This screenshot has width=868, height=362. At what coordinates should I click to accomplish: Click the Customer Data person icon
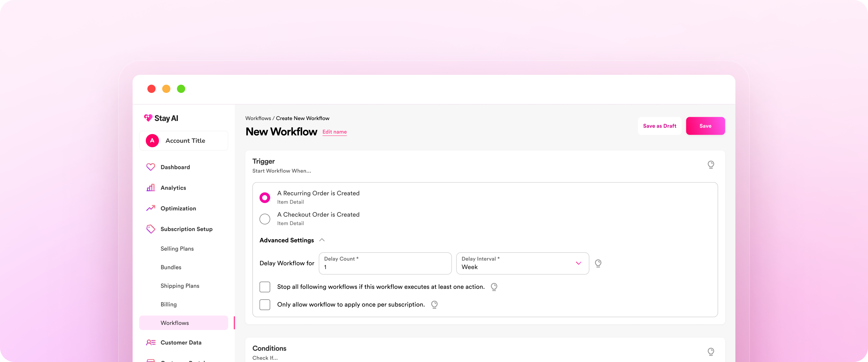coord(151,342)
